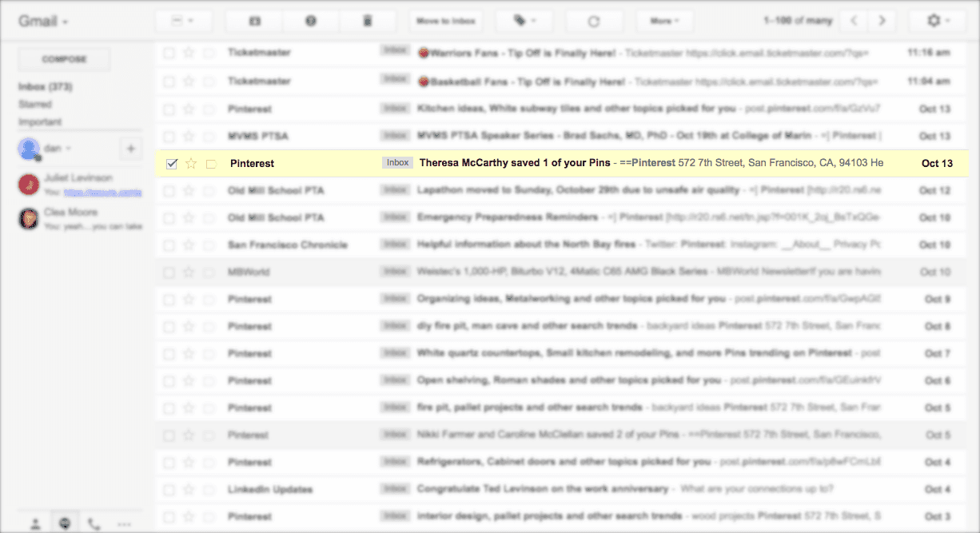
Task: Delete the selected email with the trash icon
Action: click(x=368, y=21)
